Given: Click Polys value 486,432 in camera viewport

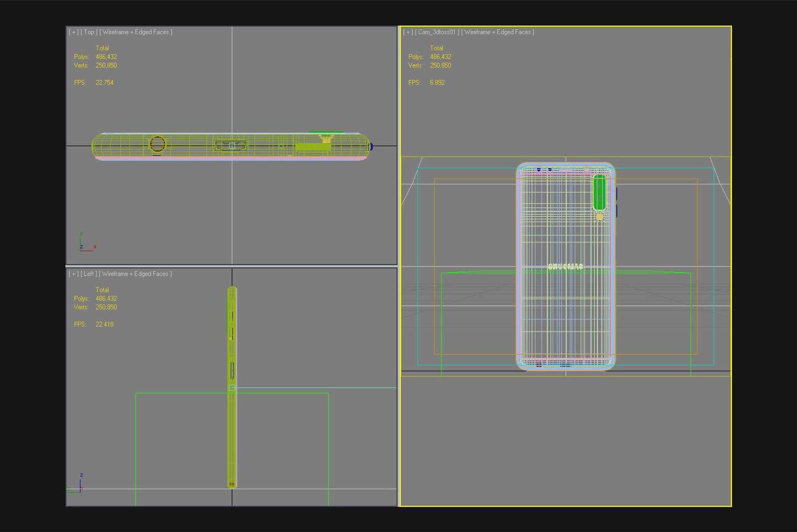Looking at the screenshot, I should coord(440,57).
